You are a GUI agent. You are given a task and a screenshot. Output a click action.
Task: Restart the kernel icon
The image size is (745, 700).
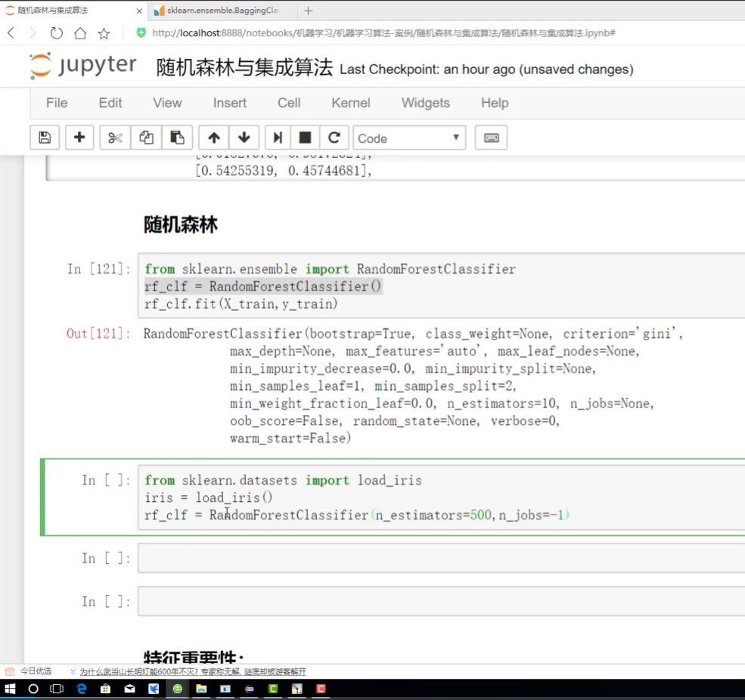coord(334,138)
